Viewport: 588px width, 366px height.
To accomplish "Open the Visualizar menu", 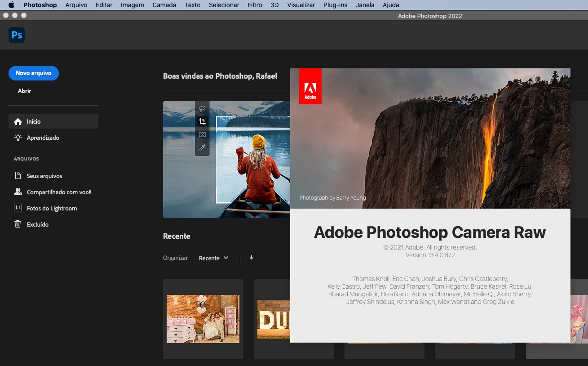I will click(x=301, y=5).
